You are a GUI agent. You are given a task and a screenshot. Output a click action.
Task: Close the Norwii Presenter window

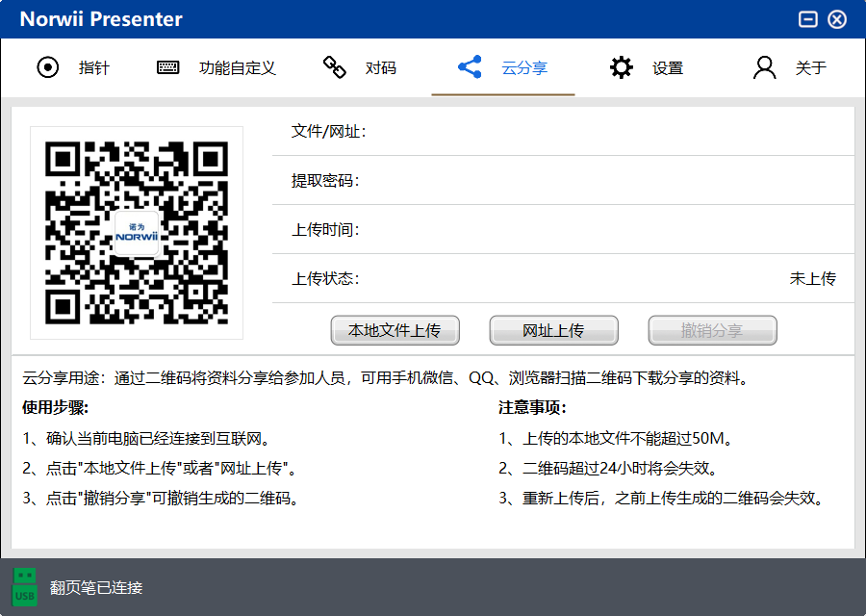click(837, 19)
